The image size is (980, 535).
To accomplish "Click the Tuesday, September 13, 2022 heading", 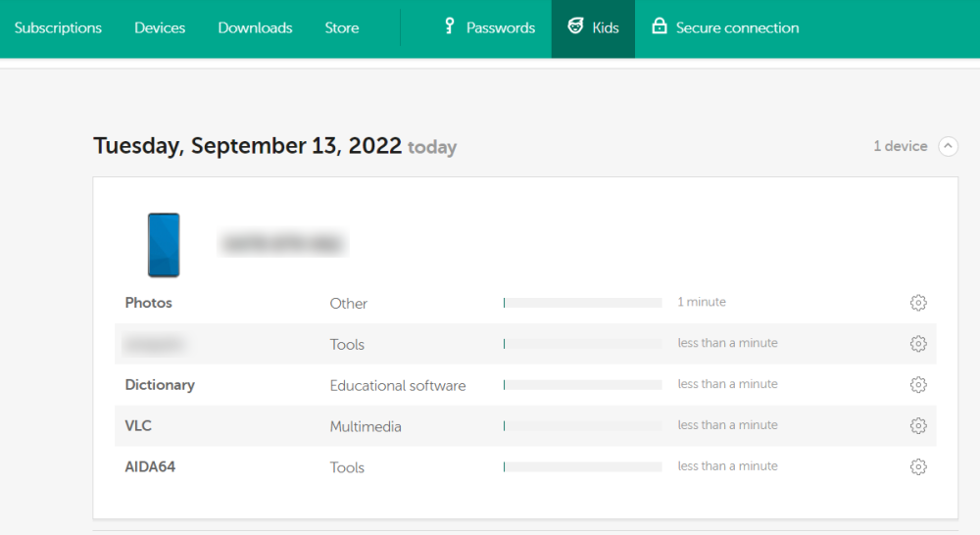I will click(x=248, y=146).
